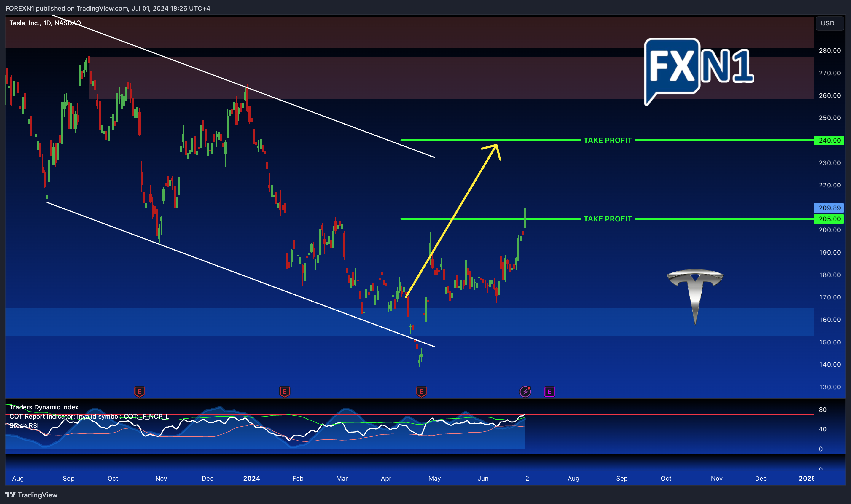The image size is (851, 504).
Task: Click the 2025 label on time axis
Action: click(x=806, y=478)
